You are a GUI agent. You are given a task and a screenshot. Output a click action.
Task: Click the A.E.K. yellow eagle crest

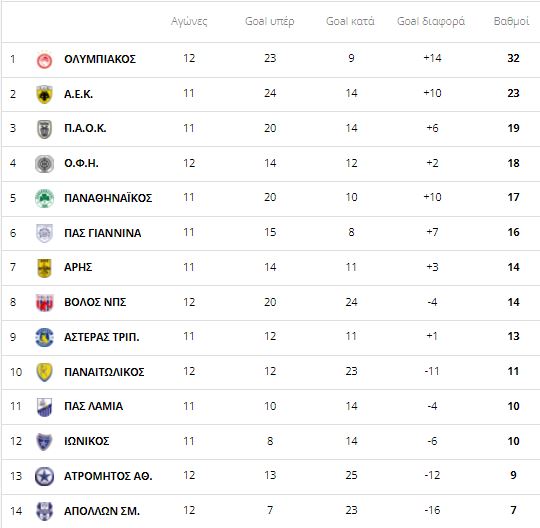tap(44, 94)
